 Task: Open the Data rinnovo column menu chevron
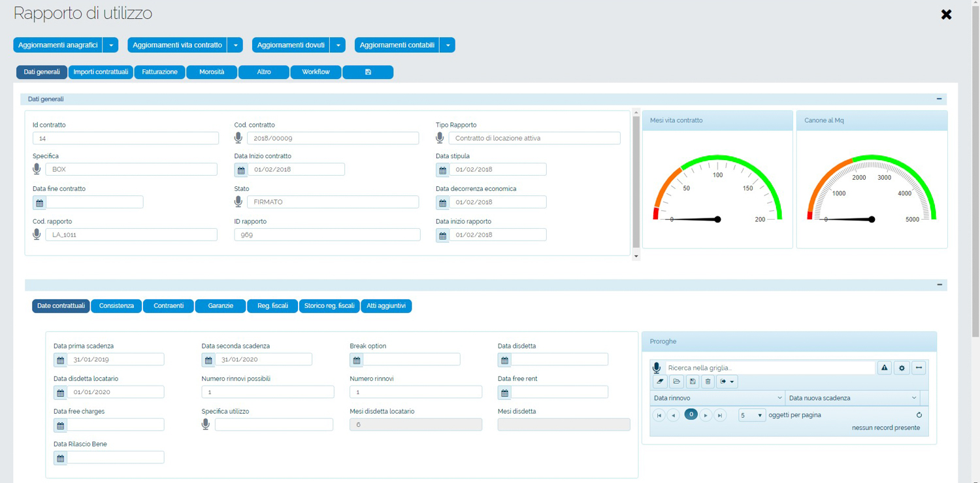coord(779,398)
